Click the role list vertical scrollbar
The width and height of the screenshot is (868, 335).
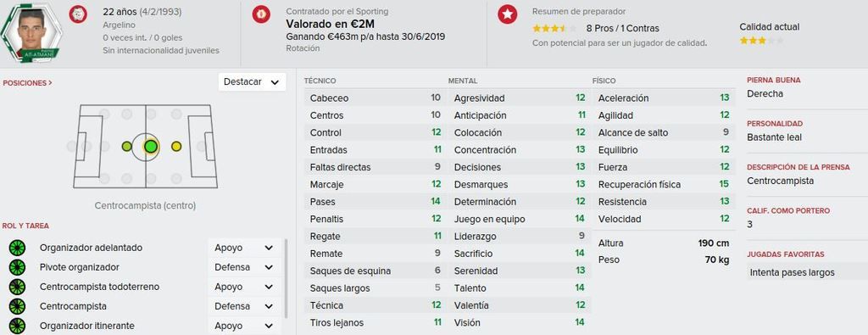click(x=287, y=278)
